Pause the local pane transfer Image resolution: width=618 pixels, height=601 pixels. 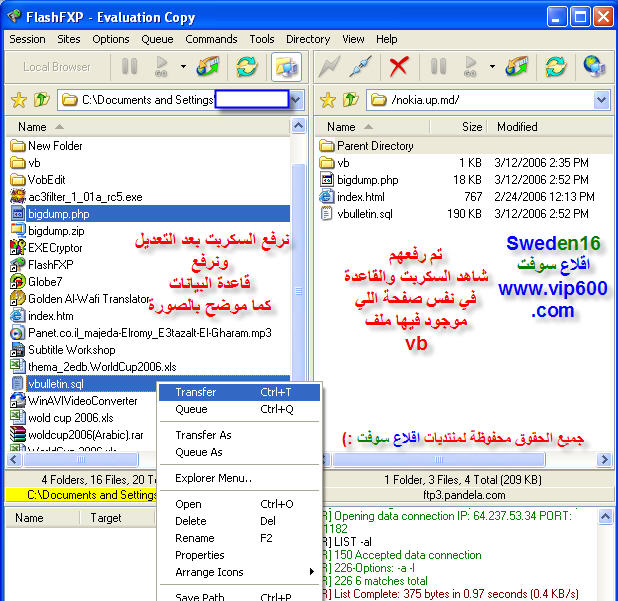[129, 67]
